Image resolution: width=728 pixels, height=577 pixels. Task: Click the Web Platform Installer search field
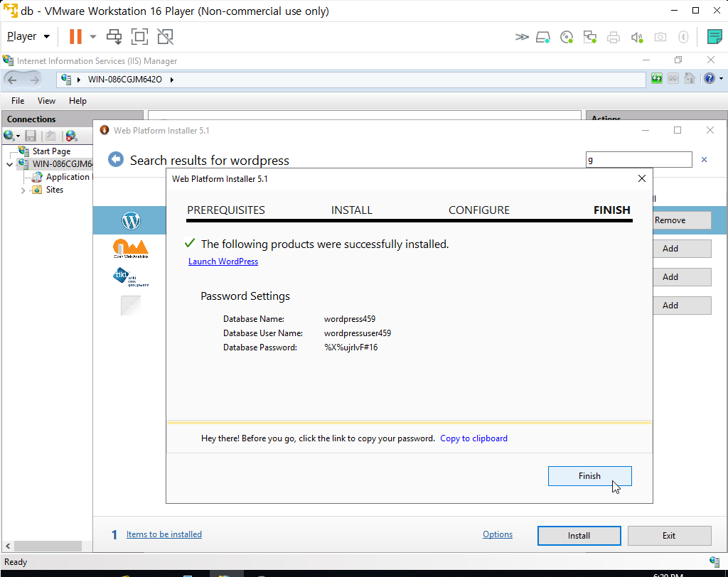pyautogui.click(x=639, y=160)
